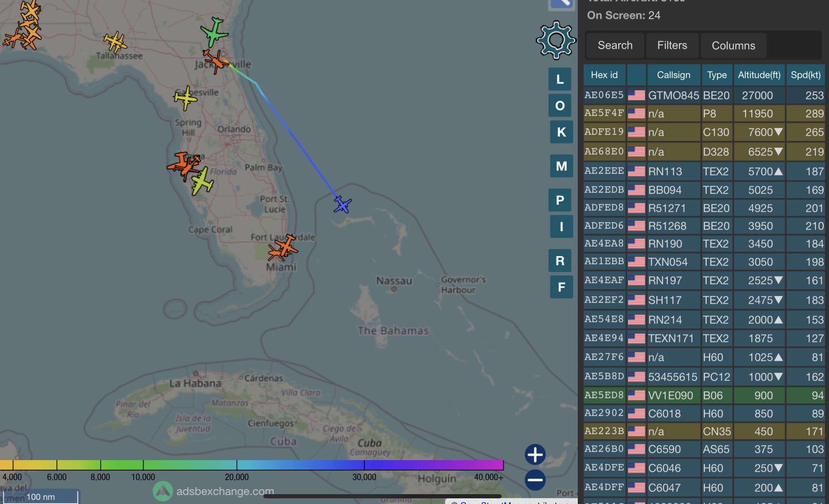The width and height of the screenshot is (829, 504).
Task: Zoom out with the minus button
Action: tap(535, 480)
